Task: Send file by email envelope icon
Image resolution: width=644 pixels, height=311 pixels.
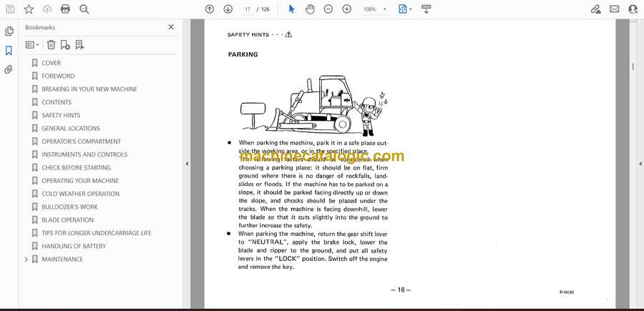Action: pyautogui.click(x=615, y=9)
